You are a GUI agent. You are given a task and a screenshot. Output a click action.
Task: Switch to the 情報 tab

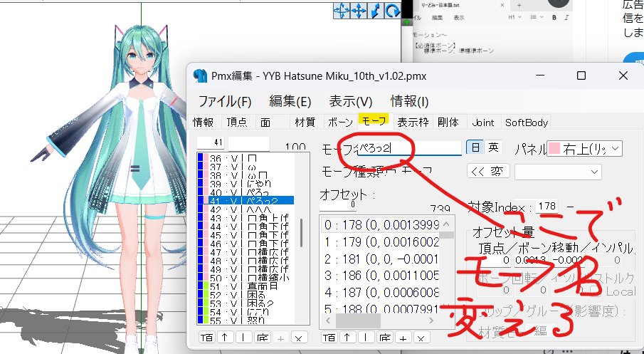coord(204,122)
